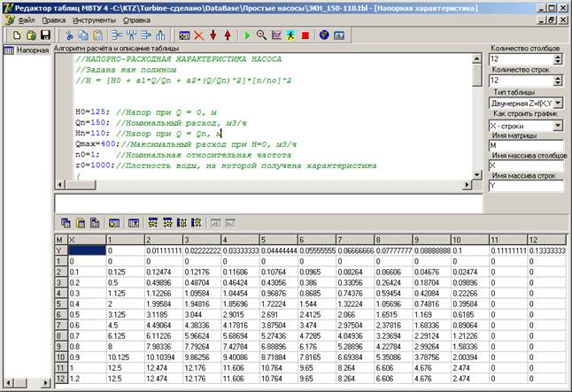Click the Save (floppy disk) toolbar icon
Viewport: 572px width, 392px height.
[45, 35]
